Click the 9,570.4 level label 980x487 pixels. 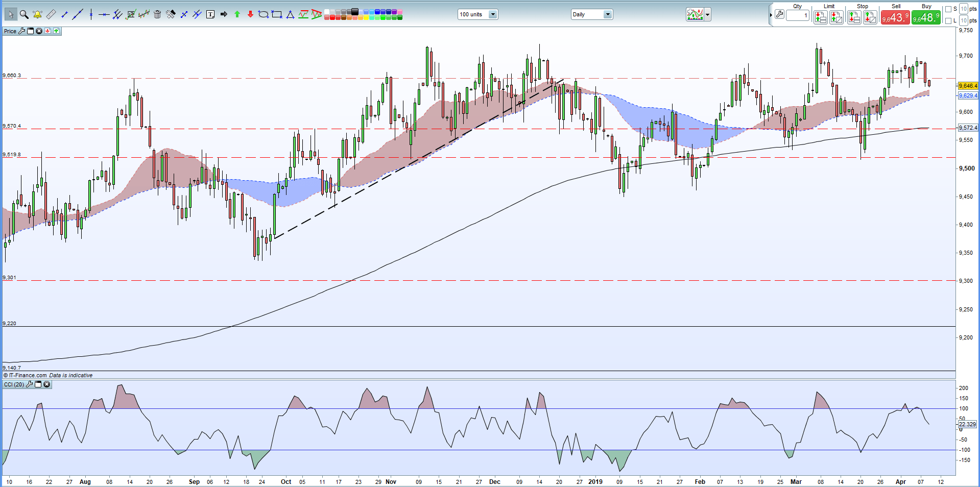pyautogui.click(x=12, y=126)
